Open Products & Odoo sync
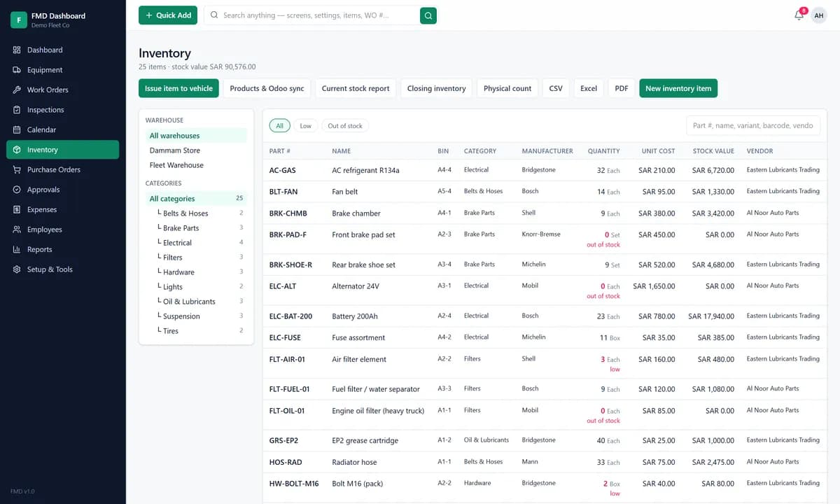The height and width of the screenshot is (504, 840). (x=267, y=88)
